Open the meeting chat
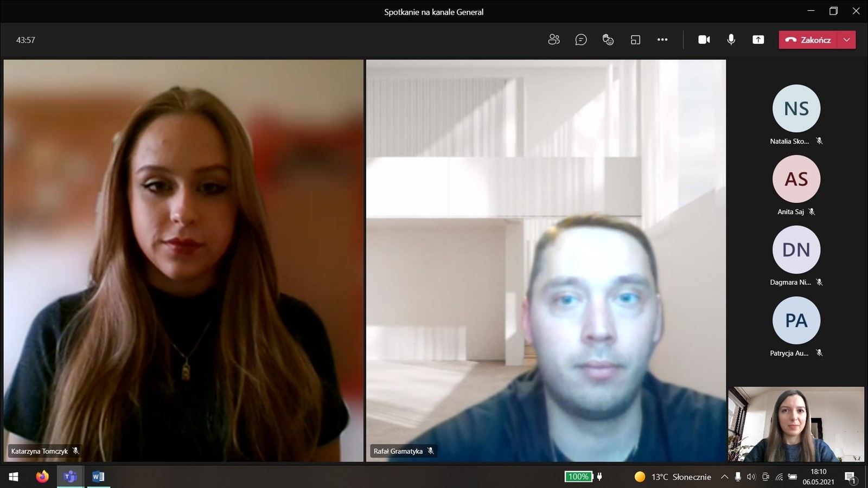The height and width of the screenshot is (488, 868). [581, 40]
